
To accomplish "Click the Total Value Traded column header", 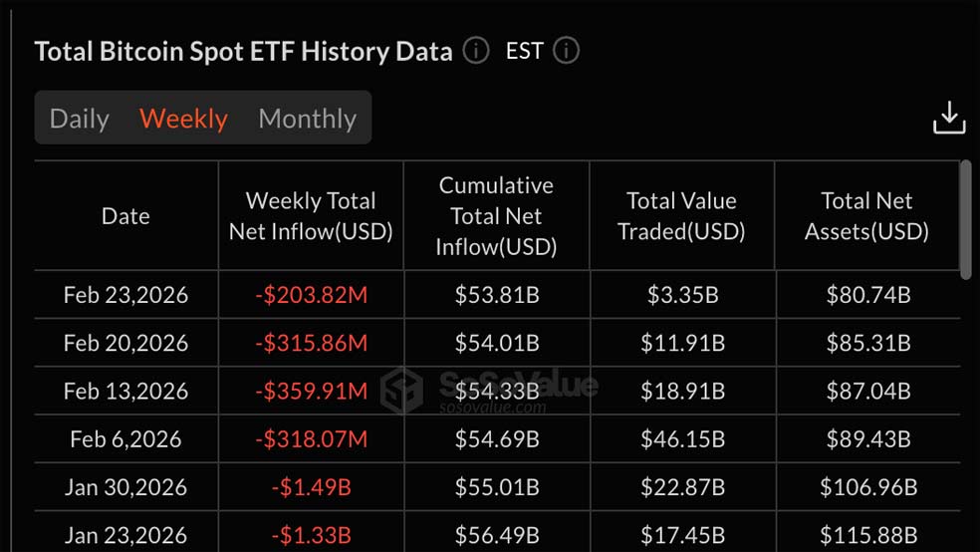I will pyautogui.click(x=681, y=216).
